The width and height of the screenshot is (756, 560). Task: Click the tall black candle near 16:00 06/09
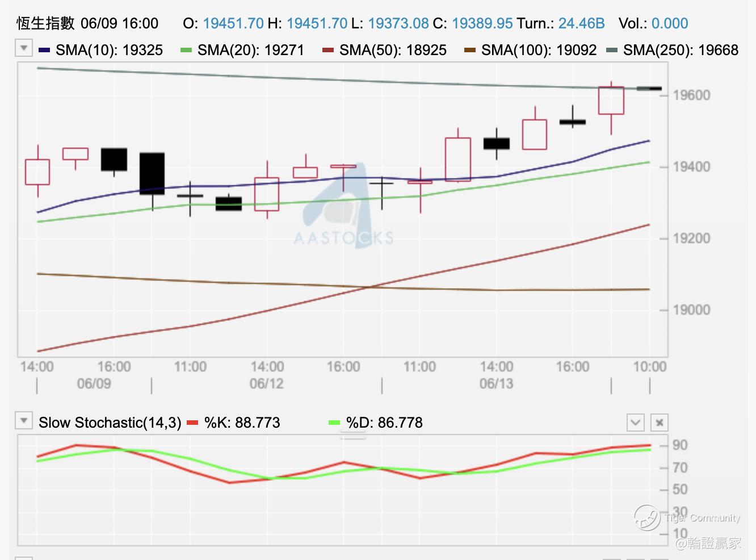pos(152,174)
